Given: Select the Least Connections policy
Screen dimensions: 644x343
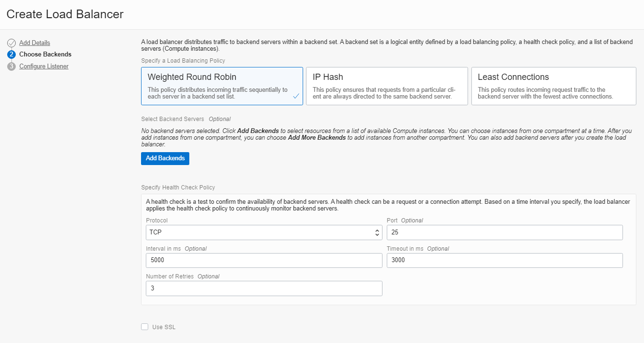Looking at the screenshot, I should click(x=553, y=86).
